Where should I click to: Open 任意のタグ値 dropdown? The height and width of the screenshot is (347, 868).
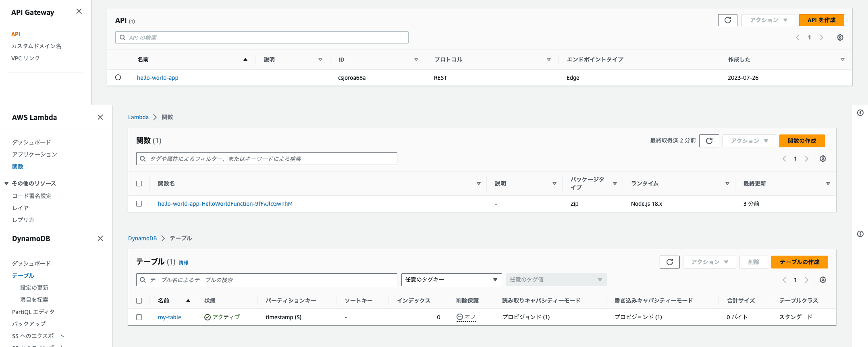556,280
